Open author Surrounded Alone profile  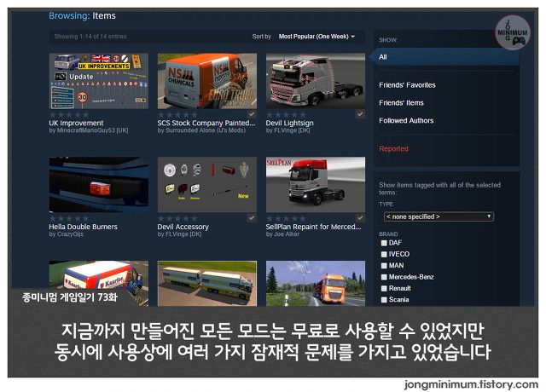pos(206,130)
